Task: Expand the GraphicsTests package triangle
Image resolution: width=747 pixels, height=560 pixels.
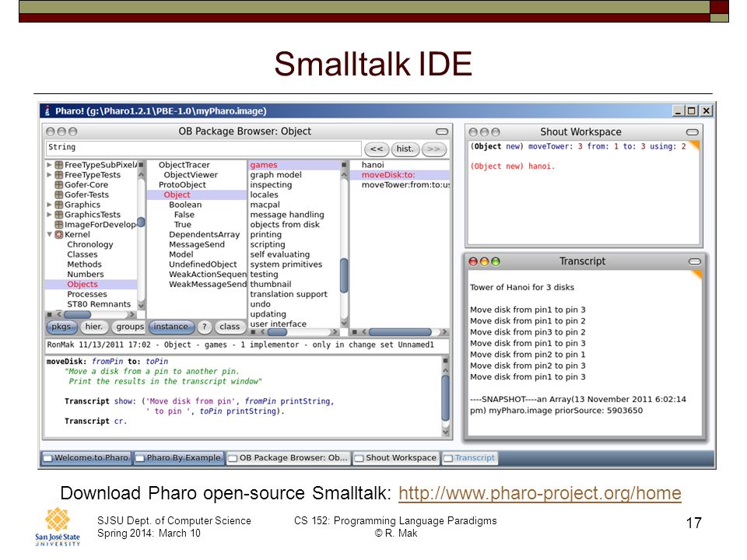Action: [x=49, y=215]
